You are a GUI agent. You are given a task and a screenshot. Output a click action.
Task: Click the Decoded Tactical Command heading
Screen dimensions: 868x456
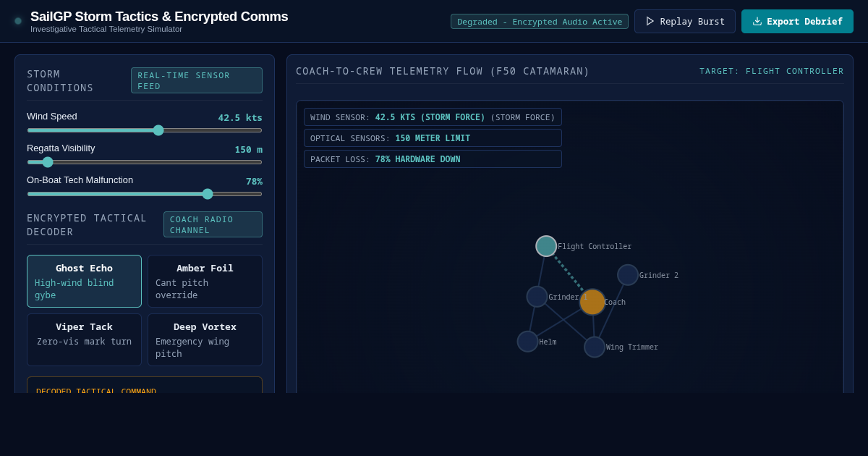(96, 392)
